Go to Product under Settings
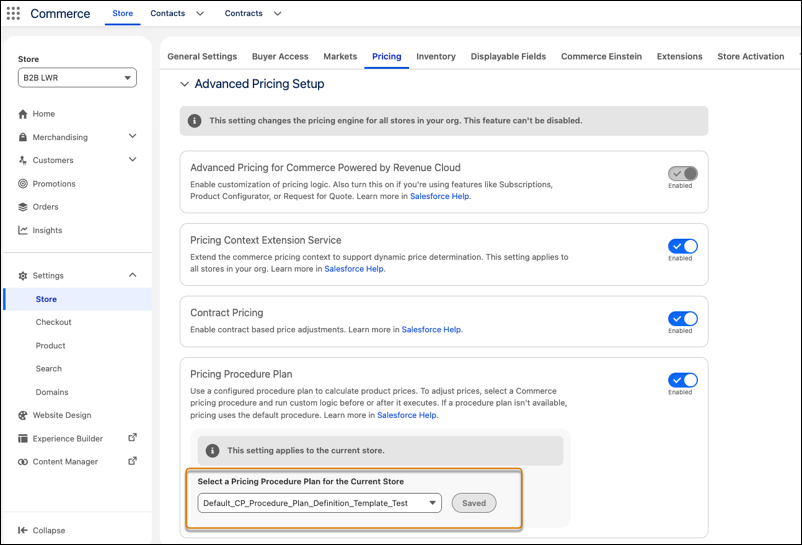 50,346
